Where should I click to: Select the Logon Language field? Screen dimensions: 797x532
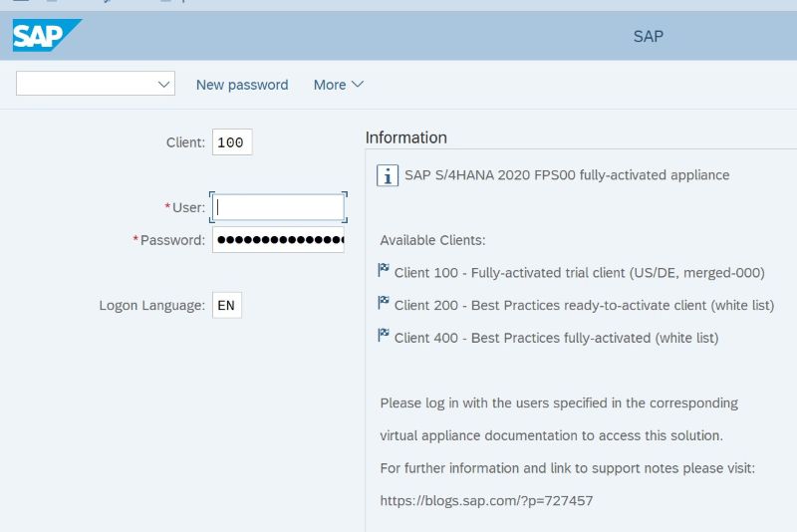(227, 305)
